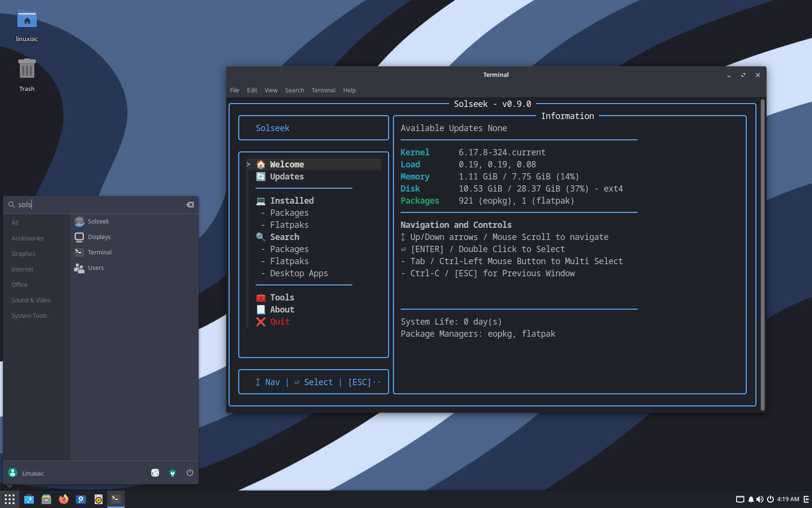This screenshot has height=508, width=812.
Task: Open the Terminal menu in menu bar
Action: (323, 90)
